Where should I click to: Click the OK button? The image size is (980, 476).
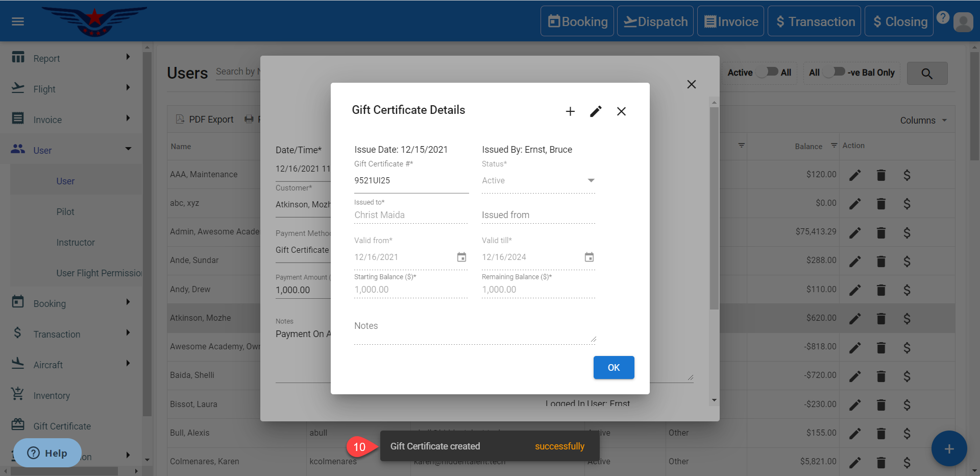[614, 368]
